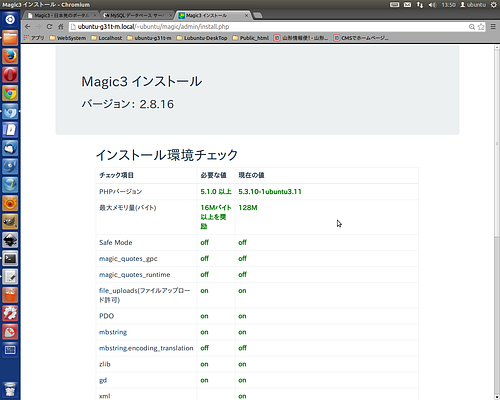The image size is (500, 400).
Task: Launch Firefox from the launcher
Action: click(10, 56)
